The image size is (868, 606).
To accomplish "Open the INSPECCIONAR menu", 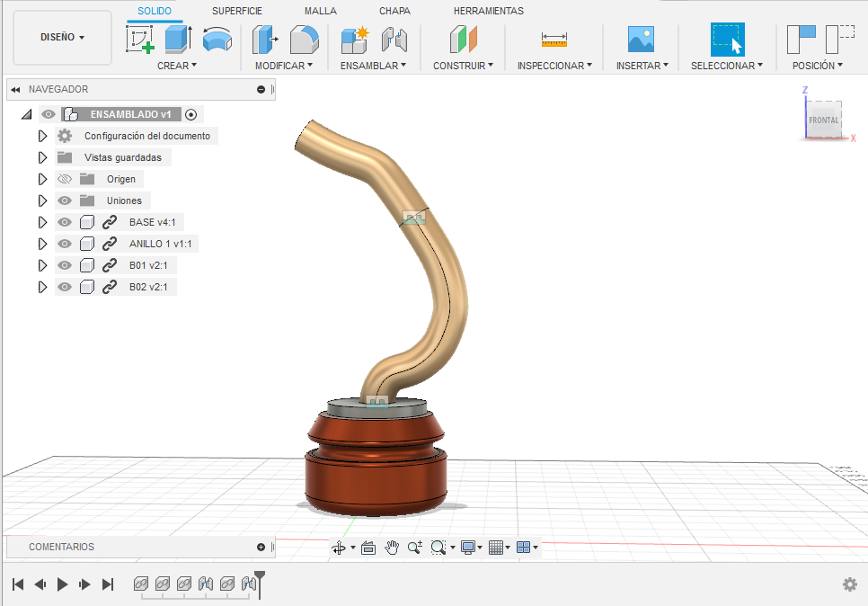I will point(554,66).
